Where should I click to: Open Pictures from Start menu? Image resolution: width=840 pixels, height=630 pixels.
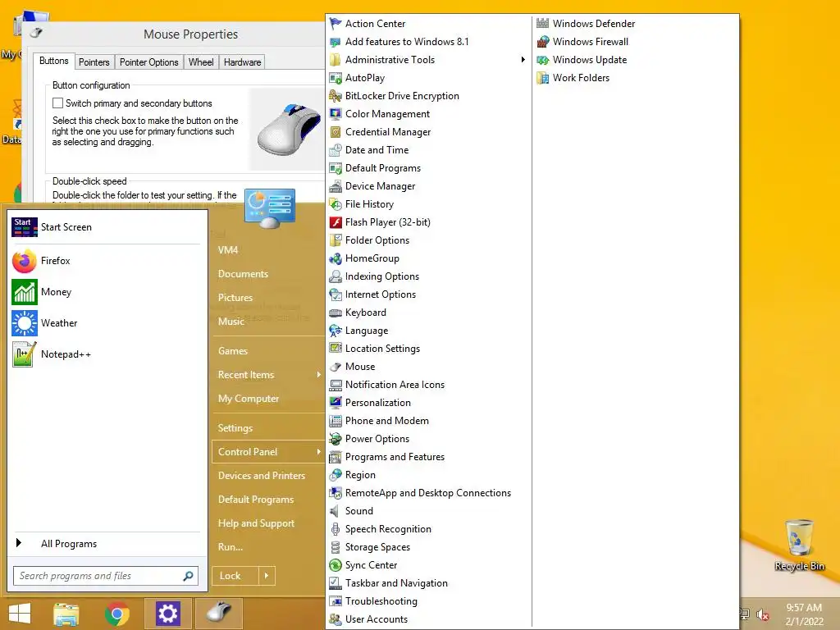click(x=235, y=297)
